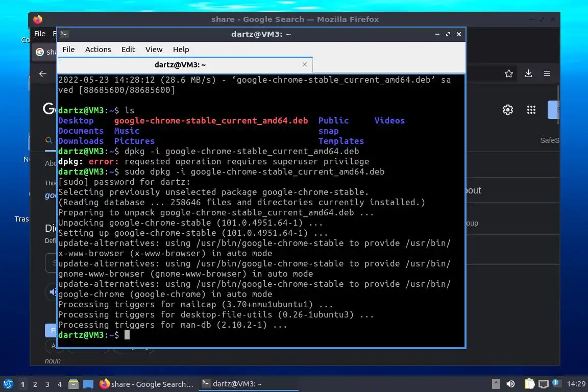Click Public directory name in terminal
588x392 pixels.
click(333, 120)
